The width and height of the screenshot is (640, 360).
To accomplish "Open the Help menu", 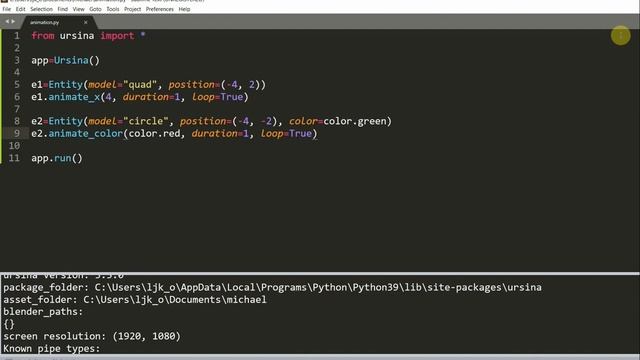I will point(184,9).
